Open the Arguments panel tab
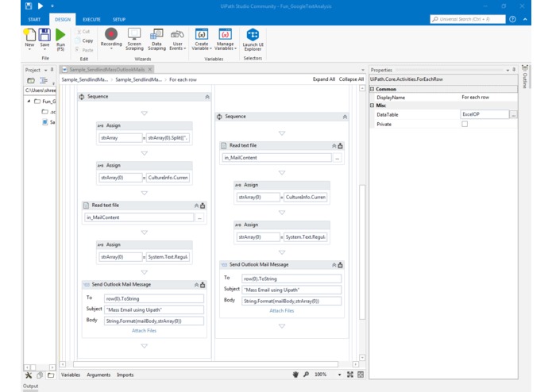The height and width of the screenshot is (392, 552). pyautogui.click(x=98, y=375)
